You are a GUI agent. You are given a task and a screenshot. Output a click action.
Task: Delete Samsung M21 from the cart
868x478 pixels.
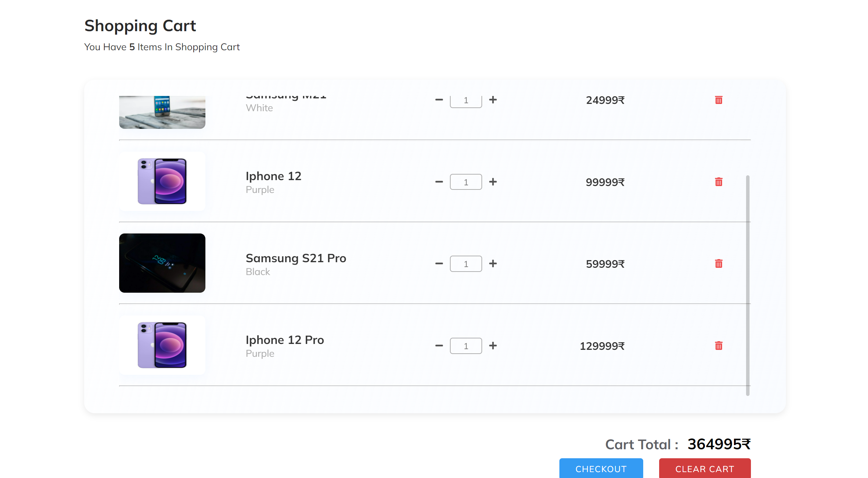[719, 100]
